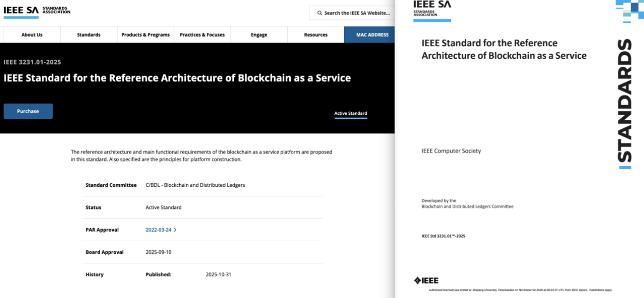Click the chevron next to PAR Approval date
Image resolution: width=644 pixels, height=298 pixels.
pos(175,230)
